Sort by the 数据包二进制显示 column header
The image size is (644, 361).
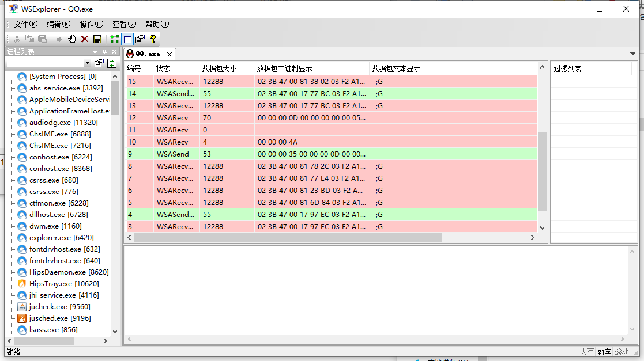312,69
